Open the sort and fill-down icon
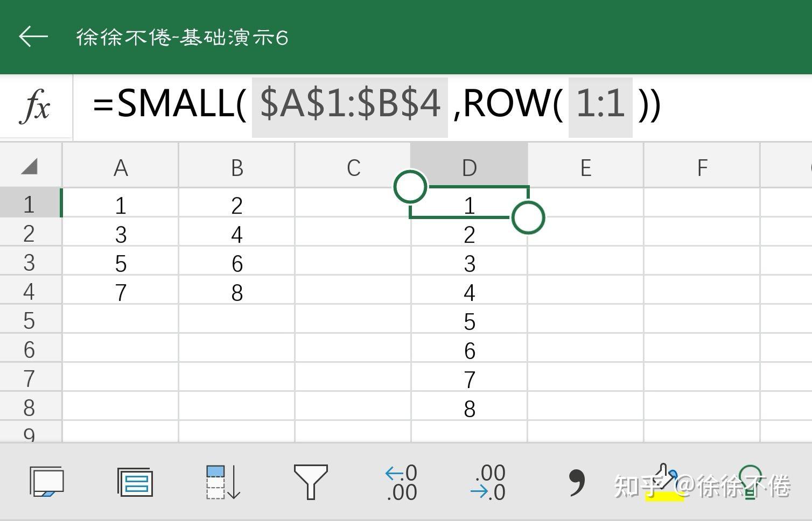This screenshot has width=812, height=521. (223, 482)
